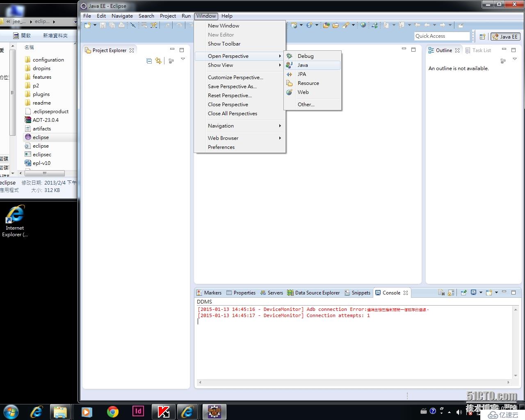Open the Markers tab

click(x=209, y=293)
